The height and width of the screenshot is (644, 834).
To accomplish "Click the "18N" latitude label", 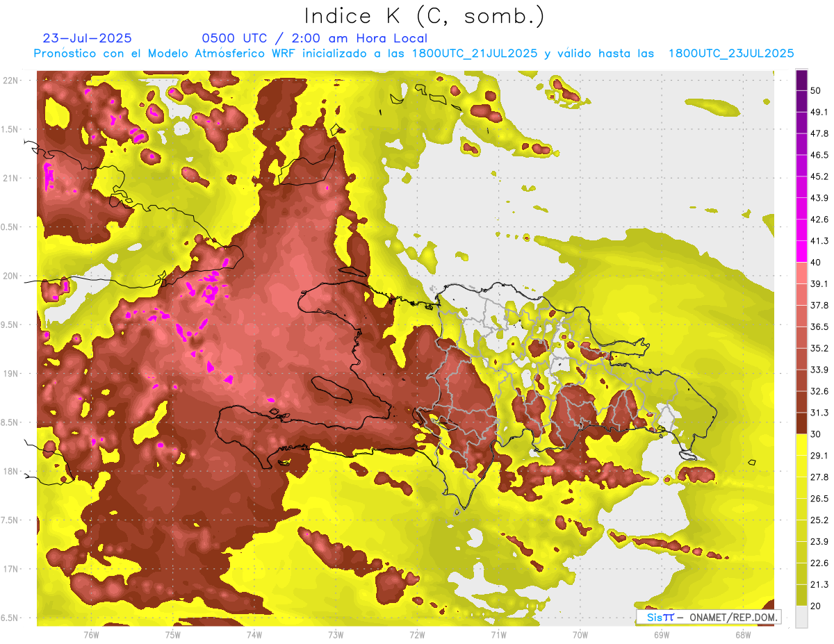I will [12, 471].
